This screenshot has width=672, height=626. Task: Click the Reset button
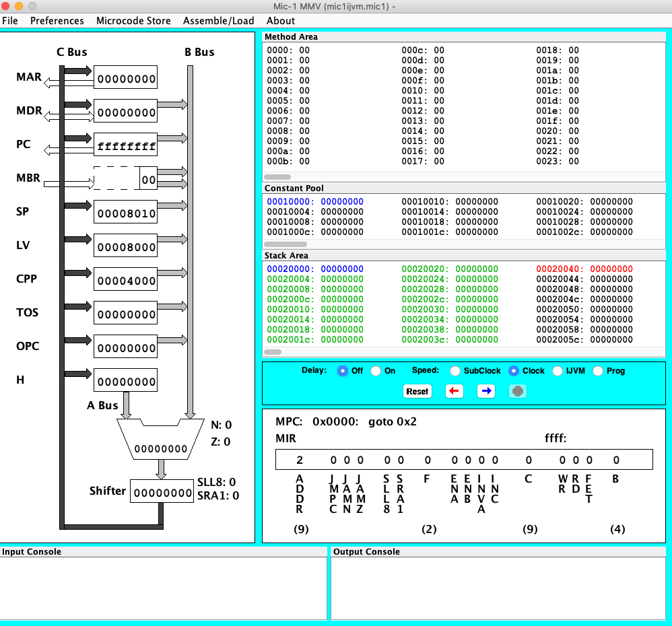[x=417, y=391]
